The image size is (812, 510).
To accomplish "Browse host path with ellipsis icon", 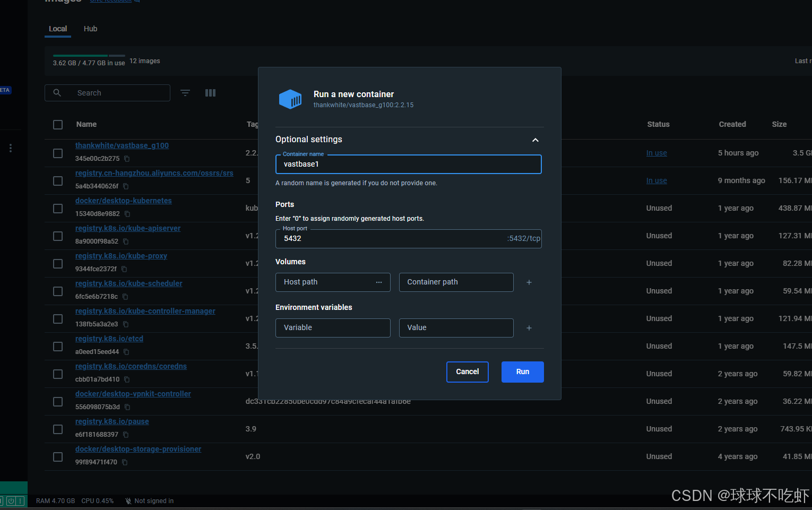I will click(x=379, y=282).
